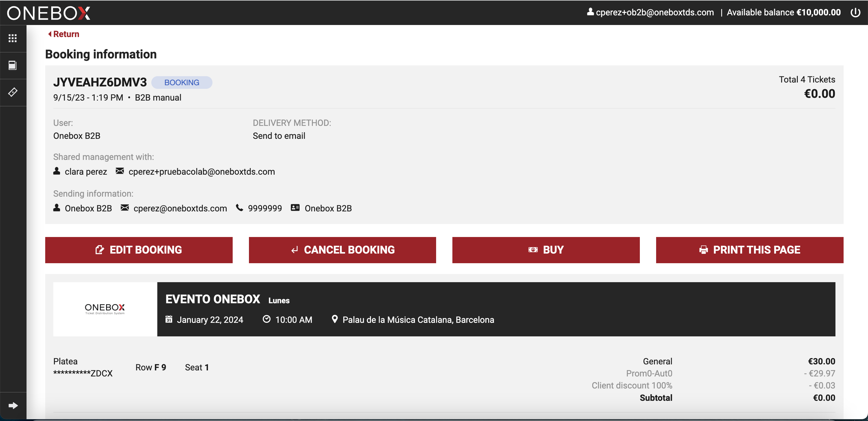The height and width of the screenshot is (421, 868).
Task: Click venue Palau de la Música Catalana, Barcelona
Action: click(x=418, y=320)
